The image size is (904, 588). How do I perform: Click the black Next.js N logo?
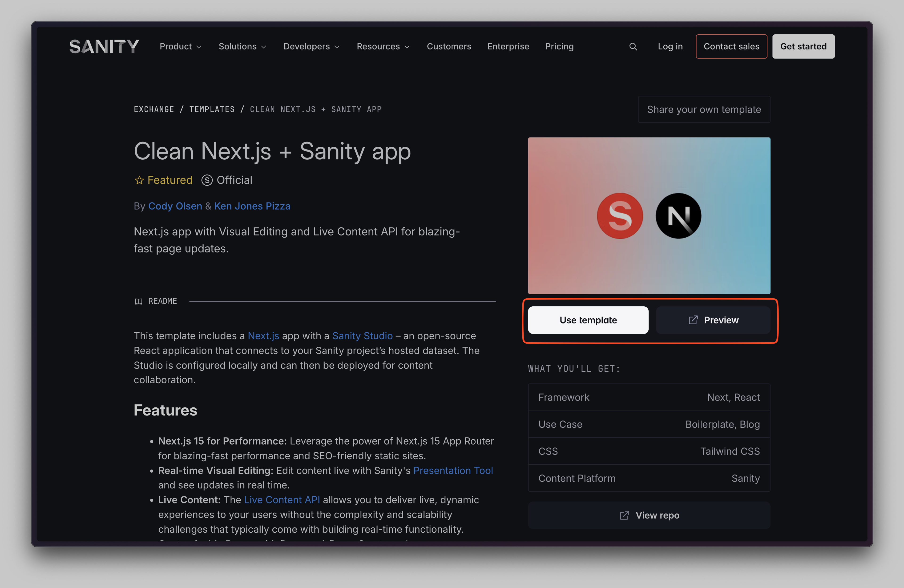678,216
